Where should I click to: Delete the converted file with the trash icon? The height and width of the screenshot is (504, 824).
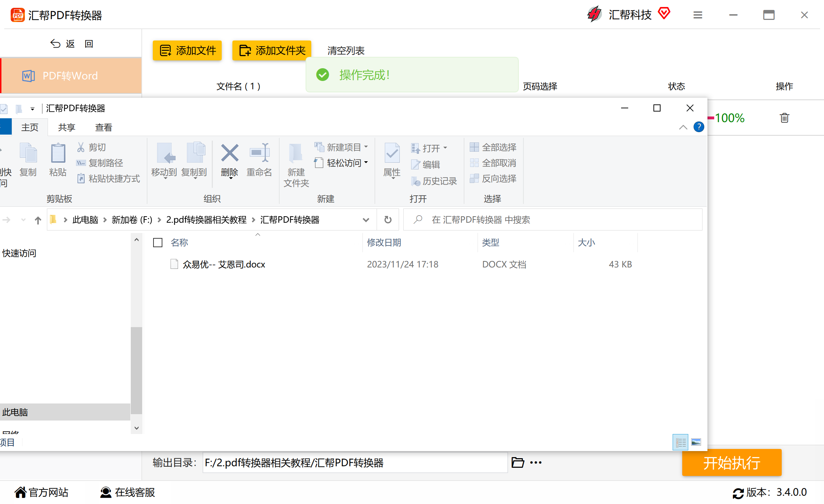tap(784, 118)
